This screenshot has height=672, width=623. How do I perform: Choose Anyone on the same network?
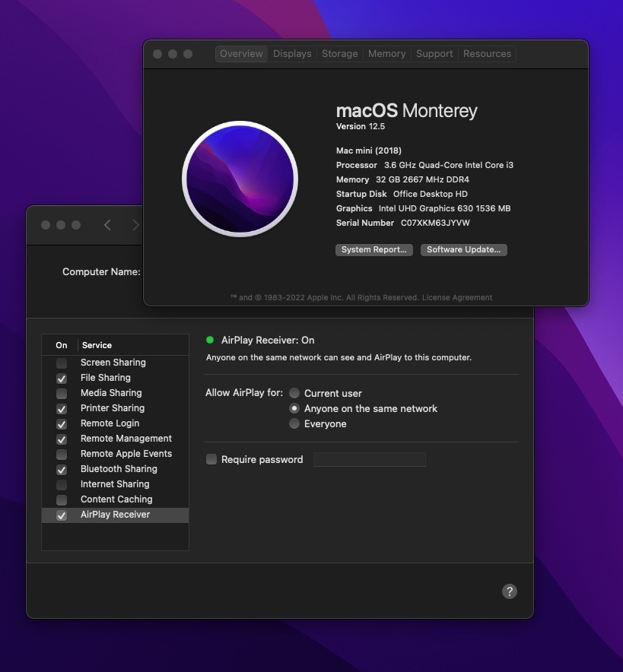[294, 408]
